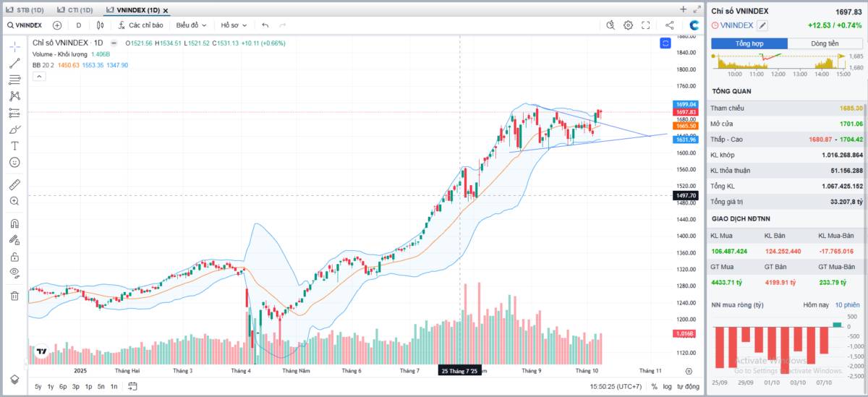The width and height of the screenshot is (868, 397).
Task: Open Các chỉ báo indicators
Action: click(140, 25)
